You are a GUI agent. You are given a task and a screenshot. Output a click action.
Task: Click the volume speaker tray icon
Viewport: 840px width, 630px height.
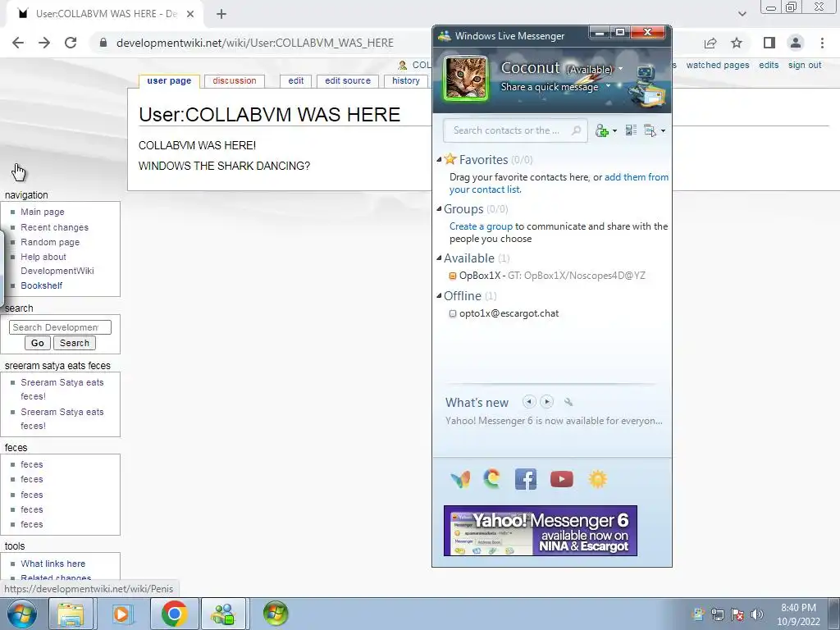pyautogui.click(x=757, y=614)
